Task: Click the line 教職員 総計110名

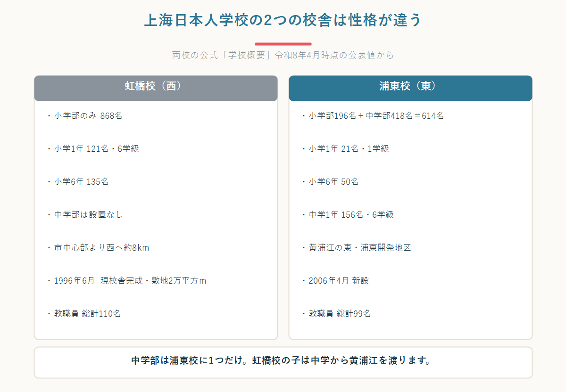Action: click(83, 313)
